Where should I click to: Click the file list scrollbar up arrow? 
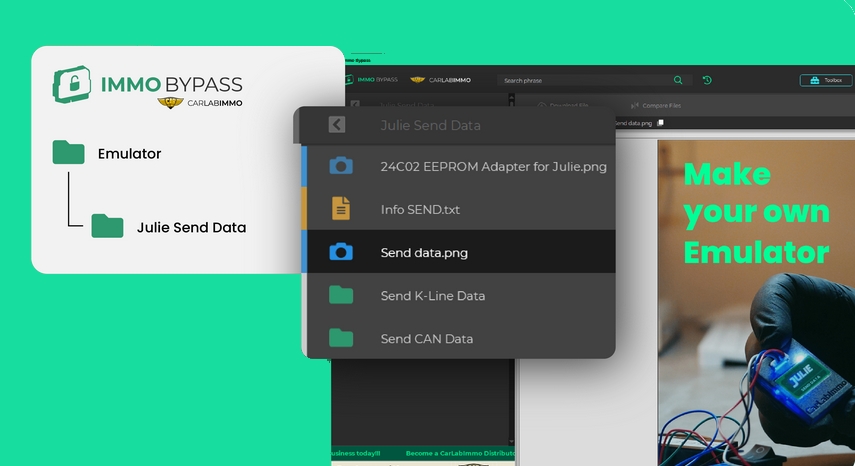511,98
